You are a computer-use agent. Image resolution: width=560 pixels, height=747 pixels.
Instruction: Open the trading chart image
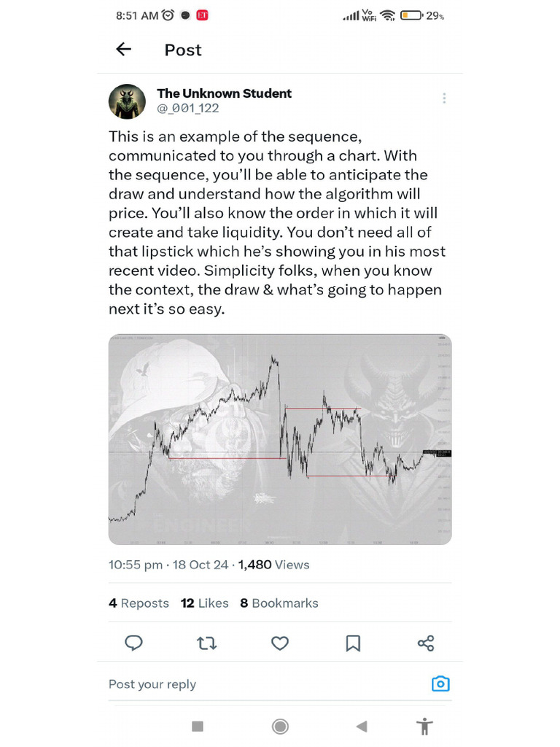[x=280, y=439]
